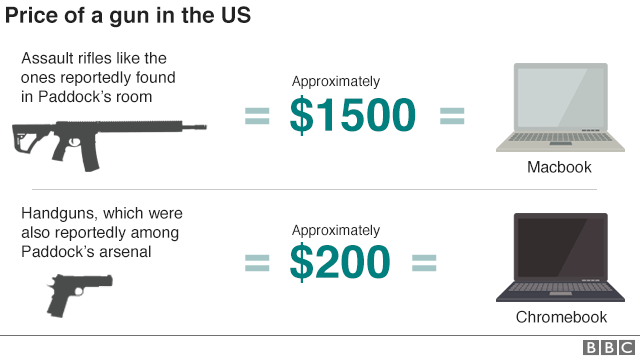Click 'Approximately' above the $1500 figure
Image resolution: width=640 pixels, height=360 pixels.
tap(336, 82)
